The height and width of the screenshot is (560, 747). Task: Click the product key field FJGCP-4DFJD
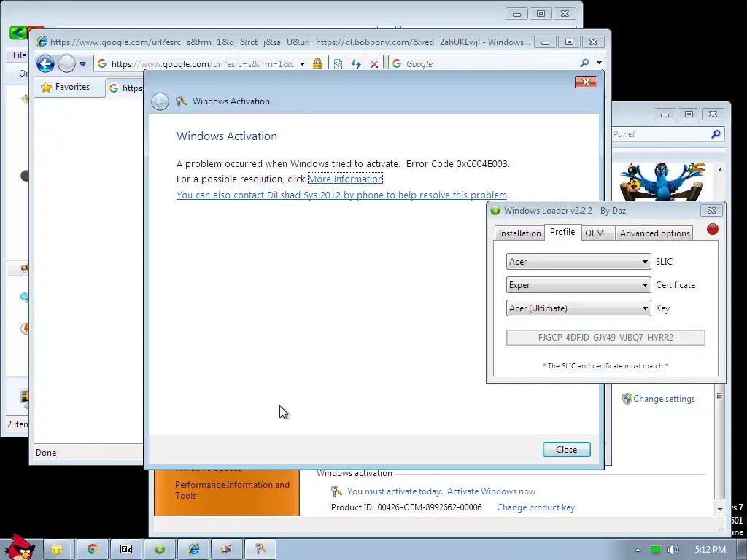coord(605,337)
